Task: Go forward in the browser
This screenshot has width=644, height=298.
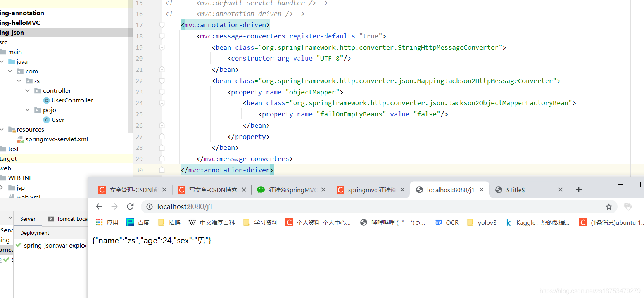Action: tap(114, 206)
